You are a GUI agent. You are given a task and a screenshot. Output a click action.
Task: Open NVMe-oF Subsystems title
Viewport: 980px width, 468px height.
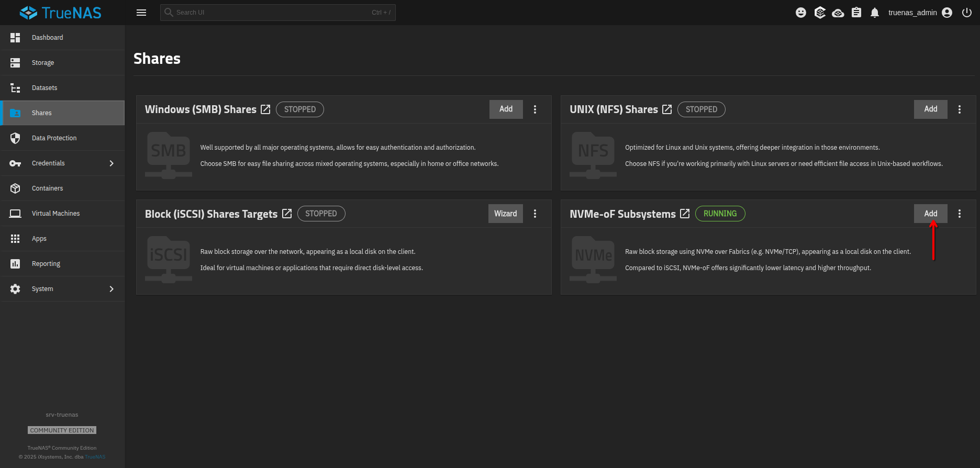[x=622, y=214]
